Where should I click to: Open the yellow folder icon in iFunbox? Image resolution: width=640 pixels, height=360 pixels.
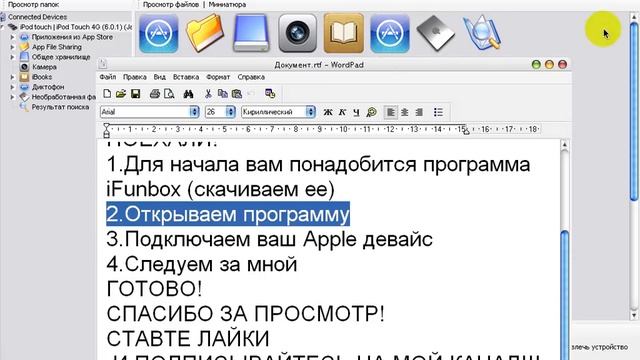pos(204,33)
